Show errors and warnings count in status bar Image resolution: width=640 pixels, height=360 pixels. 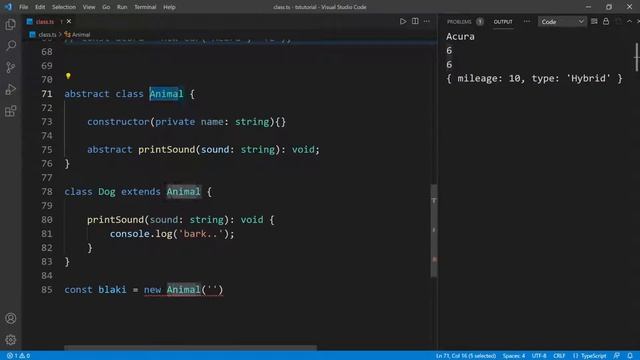18,356
